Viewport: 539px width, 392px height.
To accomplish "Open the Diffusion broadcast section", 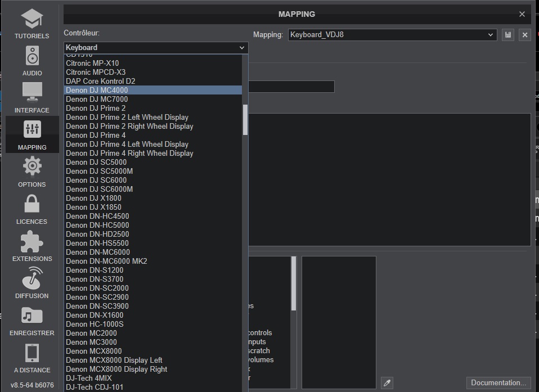I will click(x=32, y=283).
